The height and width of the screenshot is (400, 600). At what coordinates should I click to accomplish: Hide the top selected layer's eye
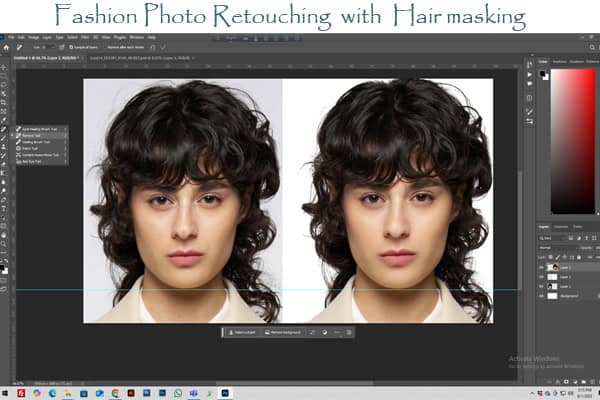pos(541,268)
